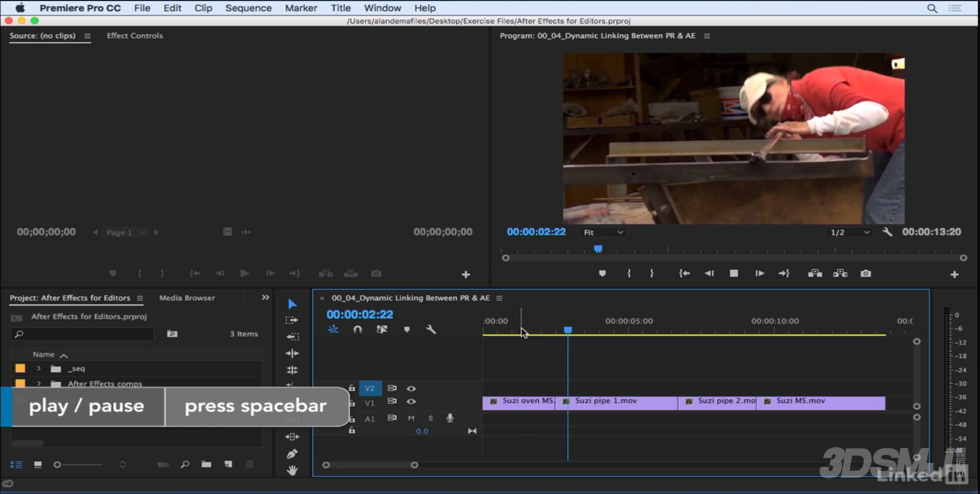Select the Slide tool

292,437
